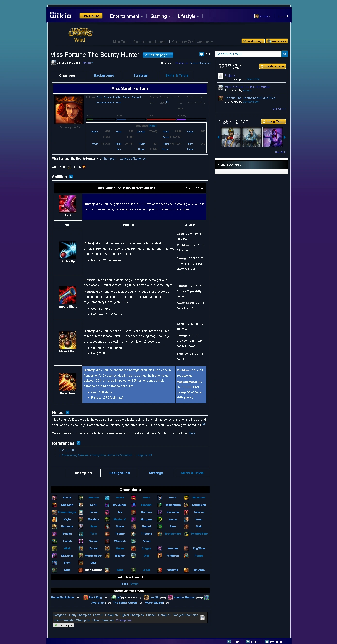Image resolution: width=337 pixels, height=644 pixels.
Task: Expand the Gaming menu
Action: [x=160, y=16]
